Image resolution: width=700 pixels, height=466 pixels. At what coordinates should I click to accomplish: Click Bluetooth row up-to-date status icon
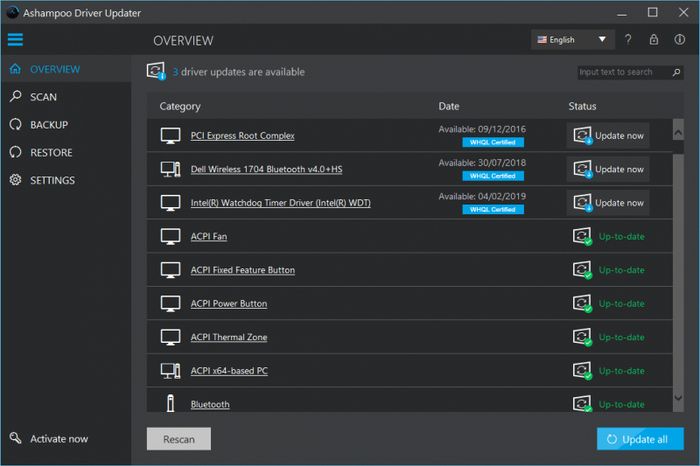tap(583, 404)
